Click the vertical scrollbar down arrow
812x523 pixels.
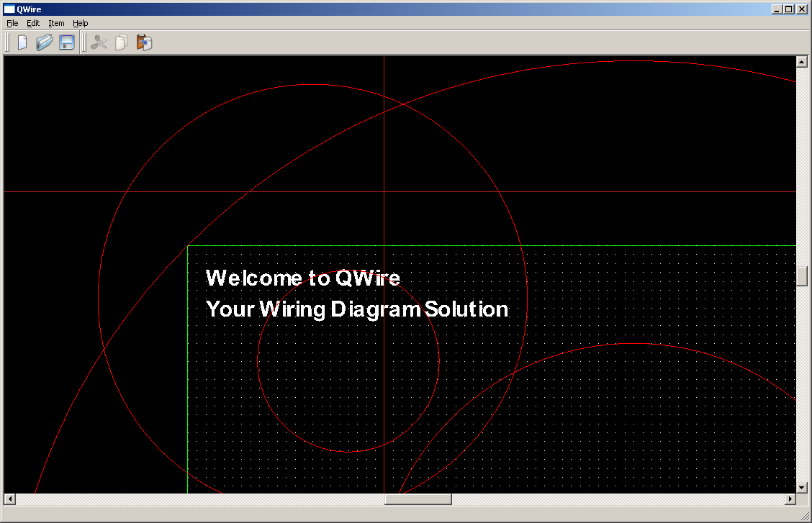802,487
